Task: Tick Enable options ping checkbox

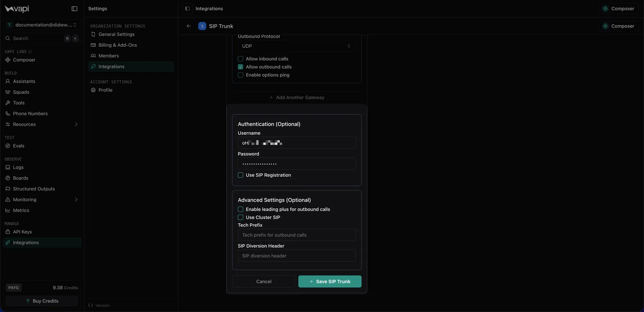Action: 241,75
